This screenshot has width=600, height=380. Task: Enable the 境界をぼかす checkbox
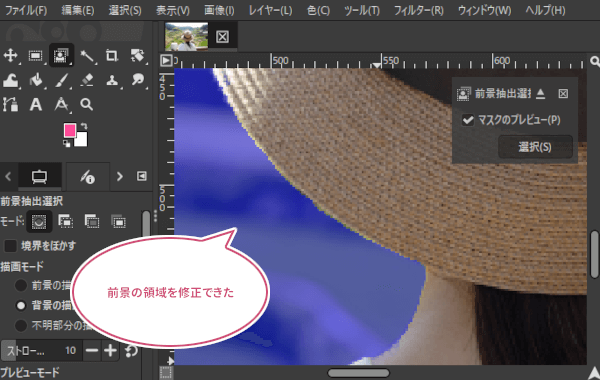10,246
